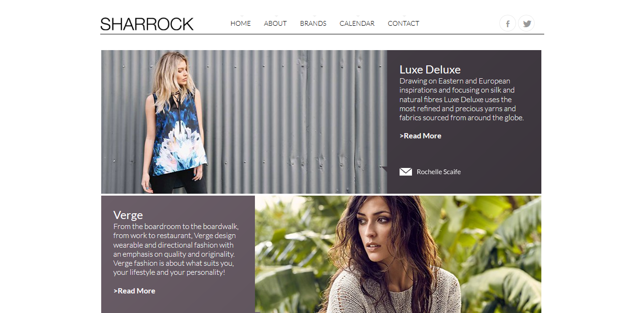Viewport: 644px width, 313px height.
Task: Navigate to the CONTACT page
Action: click(403, 23)
